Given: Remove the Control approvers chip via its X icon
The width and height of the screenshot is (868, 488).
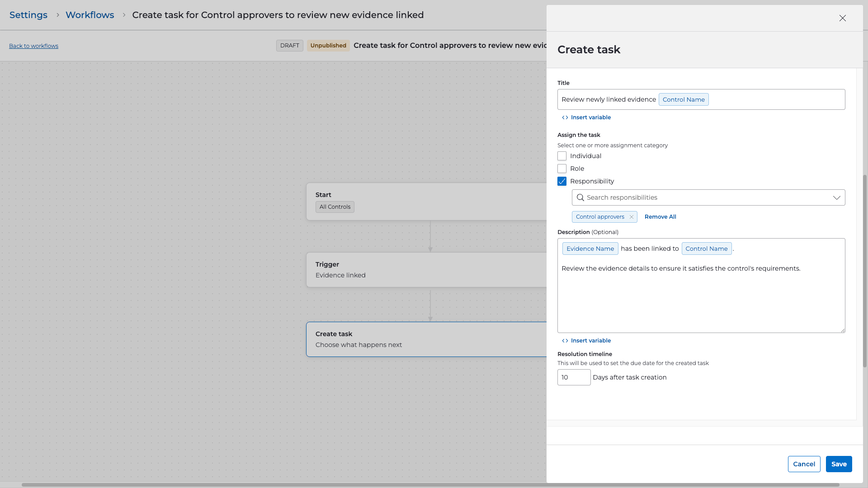Looking at the screenshot, I should pyautogui.click(x=632, y=217).
